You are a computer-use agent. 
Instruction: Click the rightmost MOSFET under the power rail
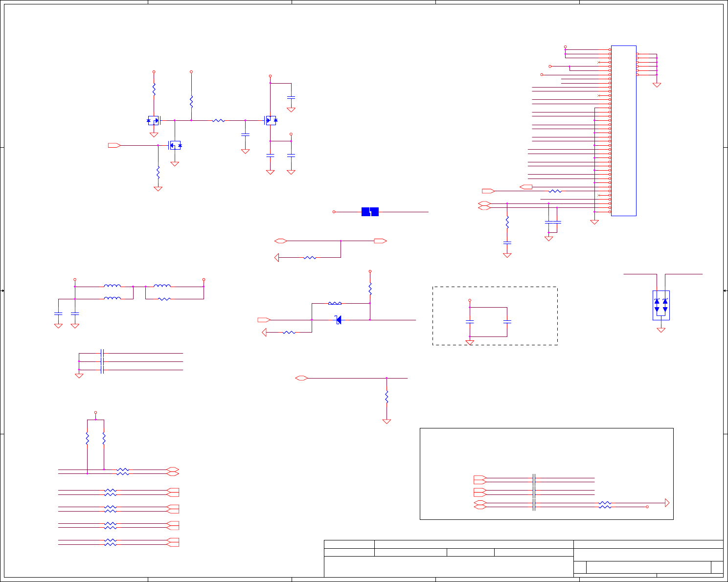coord(271,120)
